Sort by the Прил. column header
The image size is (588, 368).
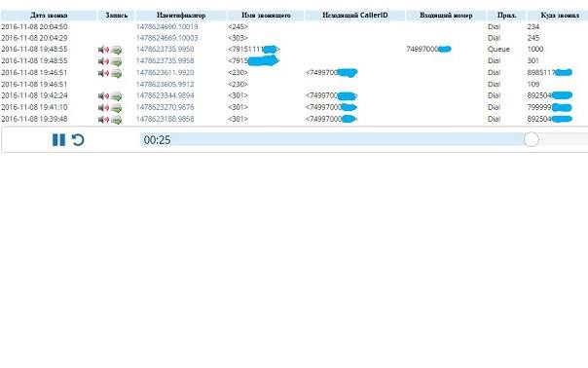[506, 16]
